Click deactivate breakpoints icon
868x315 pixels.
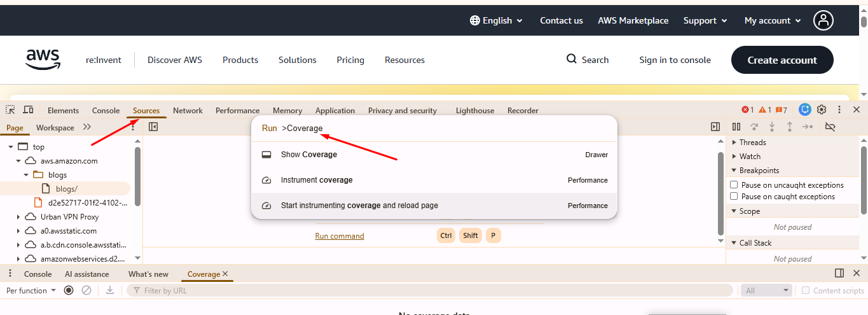[830, 127]
